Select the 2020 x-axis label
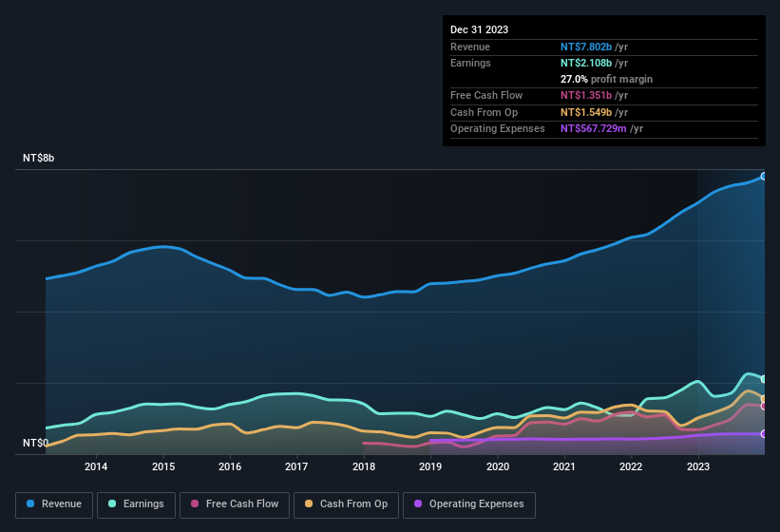The width and height of the screenshot is (780, 532). point(498,466)
